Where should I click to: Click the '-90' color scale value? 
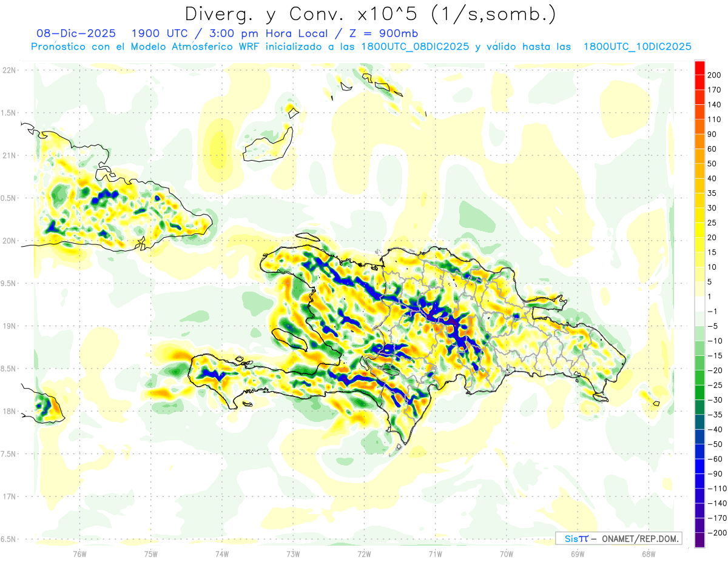(x=714, y=473)
